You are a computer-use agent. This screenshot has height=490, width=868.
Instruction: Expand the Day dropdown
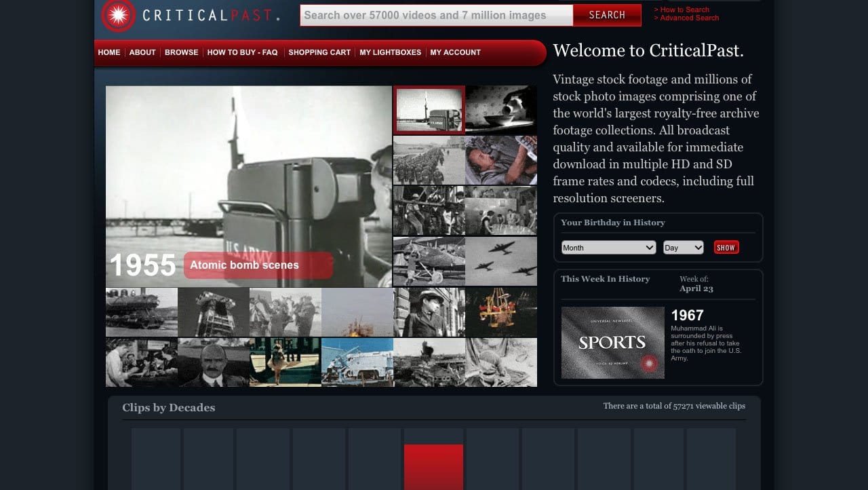tap(683, 247)
